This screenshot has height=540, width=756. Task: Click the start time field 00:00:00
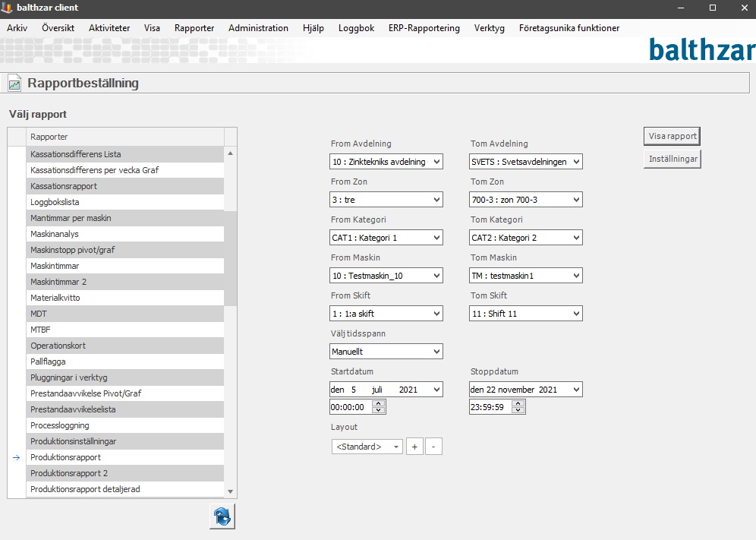coord(351,407)
